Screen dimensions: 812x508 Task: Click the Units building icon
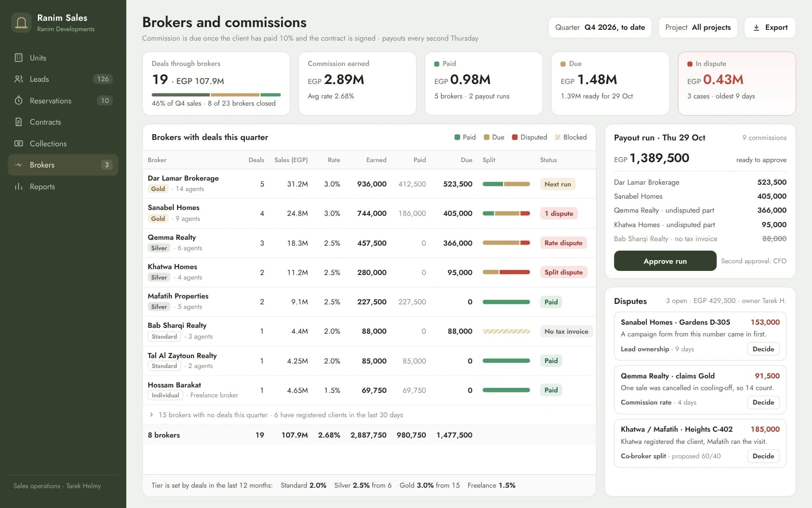(x=18, y=58)
